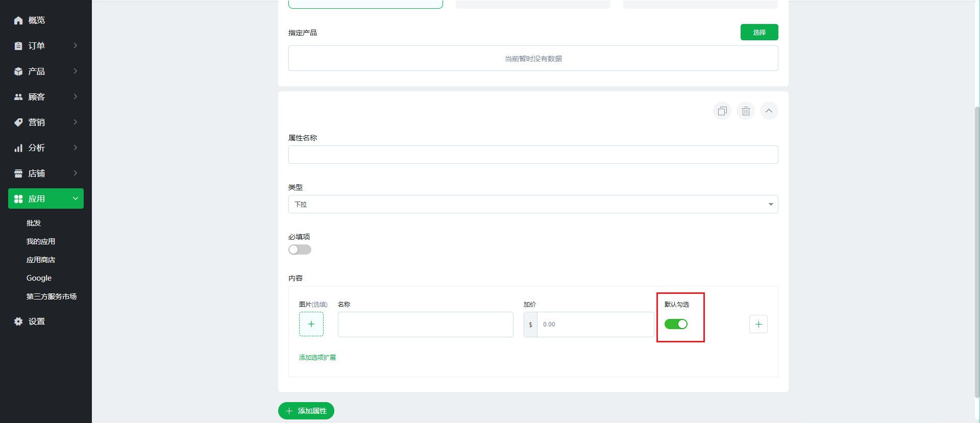Click the 设置 gear icon
980x423 pixels.
pos(18,321)
